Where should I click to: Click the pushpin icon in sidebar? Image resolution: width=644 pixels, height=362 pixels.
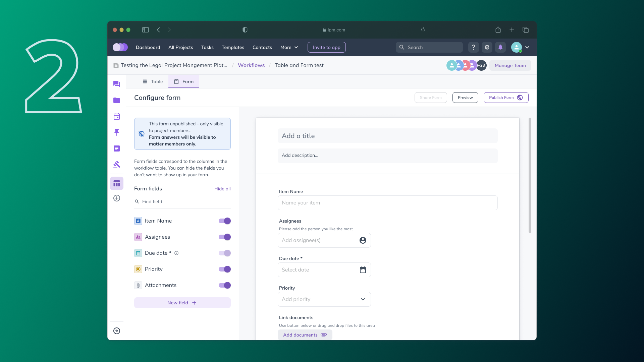[x=117, y=132]
